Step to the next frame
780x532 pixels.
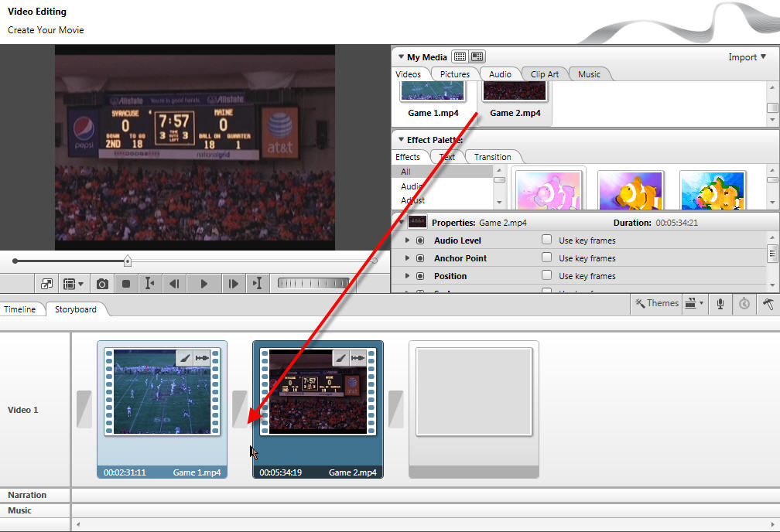(233, 284)
